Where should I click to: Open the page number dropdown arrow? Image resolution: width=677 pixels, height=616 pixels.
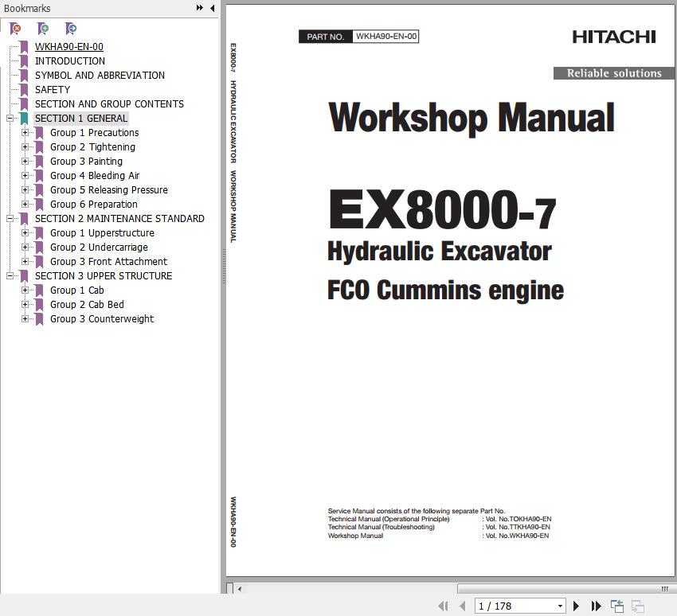[560, 606]
